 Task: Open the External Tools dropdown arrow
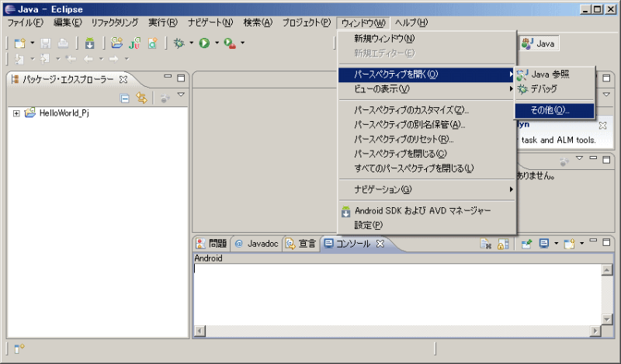click(x=243, y=43)
